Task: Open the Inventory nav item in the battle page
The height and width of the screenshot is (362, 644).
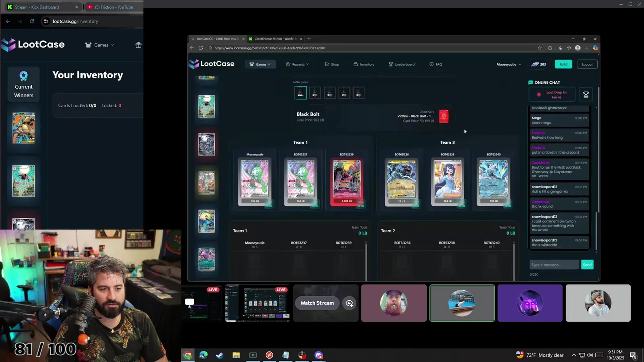Action: click(364, 64)
